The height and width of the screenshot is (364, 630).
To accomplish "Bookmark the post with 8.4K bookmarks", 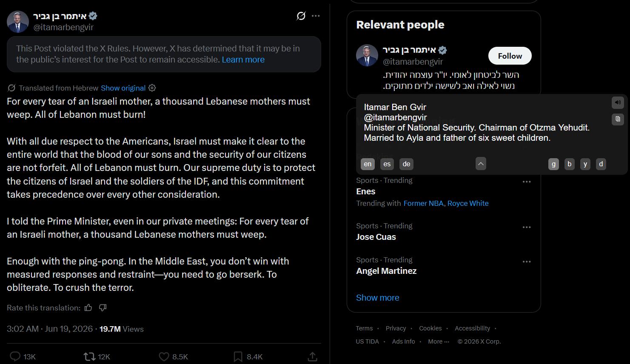I will click(x=238, y=356).
